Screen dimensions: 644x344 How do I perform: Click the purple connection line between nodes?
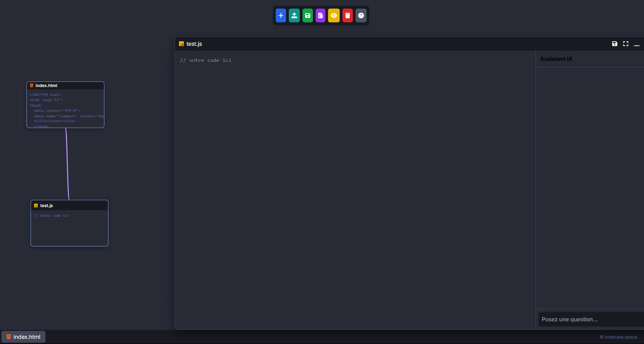click(67, 163)
